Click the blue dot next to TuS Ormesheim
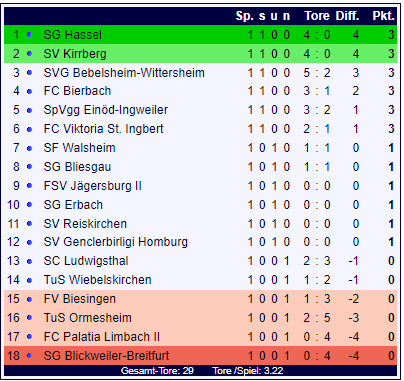404x381 pixels. (29, 318)
